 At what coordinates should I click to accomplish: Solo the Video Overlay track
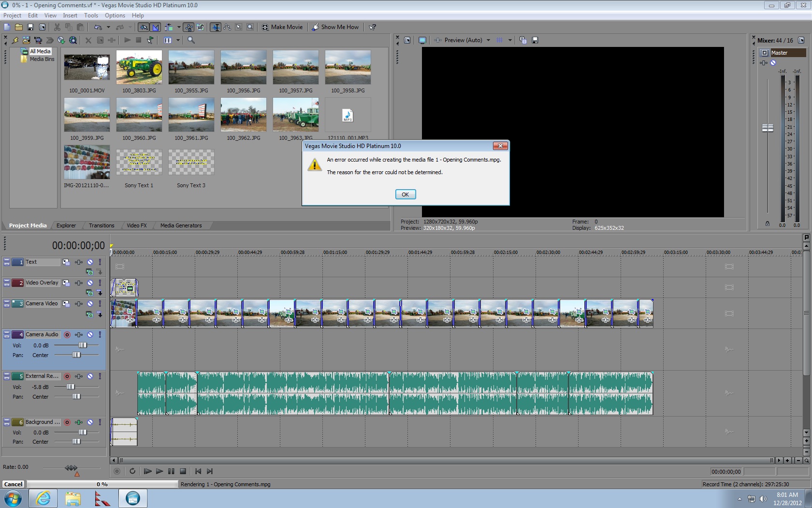tap(100, 283)
